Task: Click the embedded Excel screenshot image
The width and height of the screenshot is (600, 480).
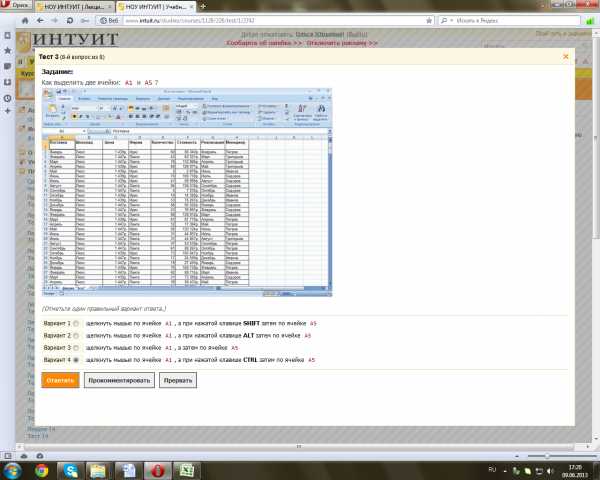Action: tap(187, 193)
